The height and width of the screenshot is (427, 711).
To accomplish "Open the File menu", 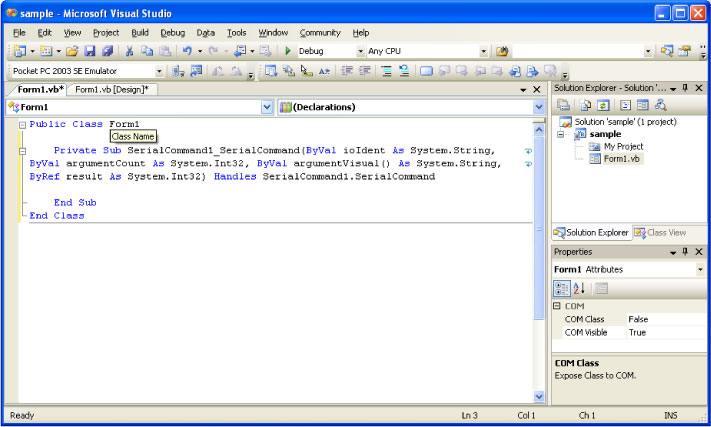I will tap(19, 33).
